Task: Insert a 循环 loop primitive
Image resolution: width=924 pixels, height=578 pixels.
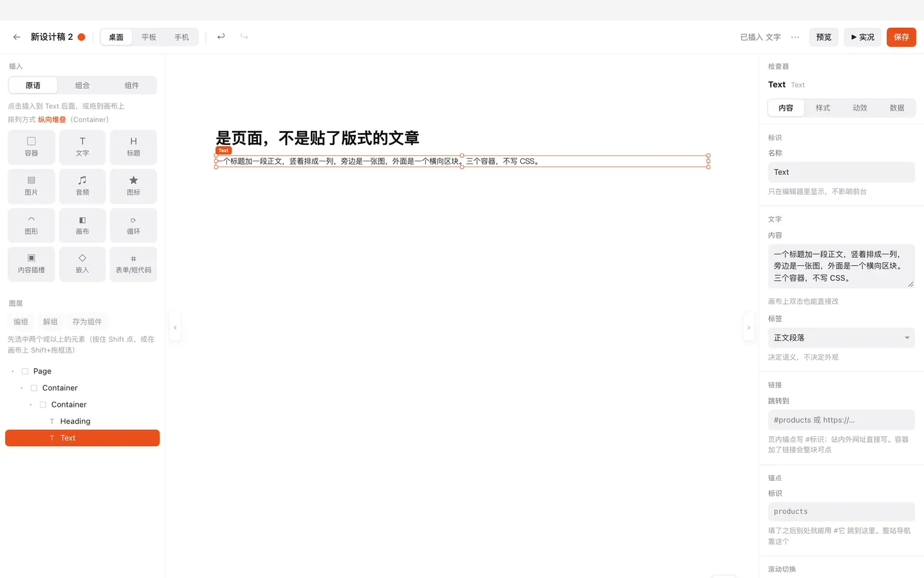Action: click(133, 225)
